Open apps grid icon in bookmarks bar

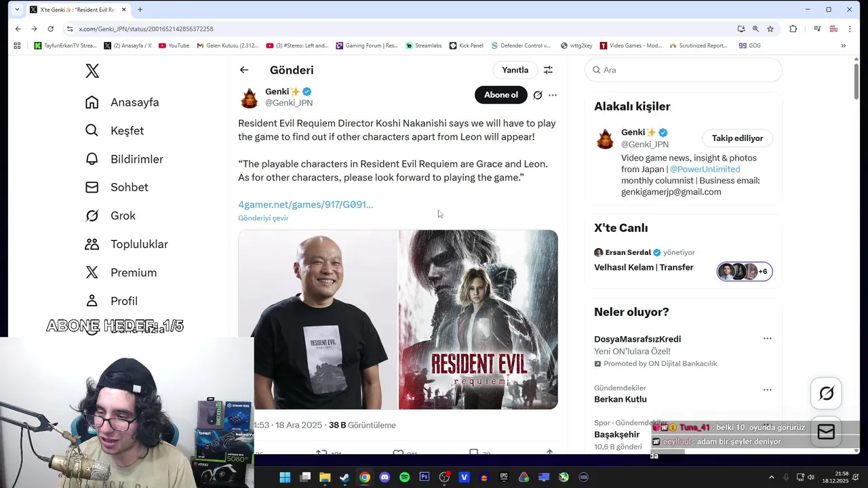[17, 45]
